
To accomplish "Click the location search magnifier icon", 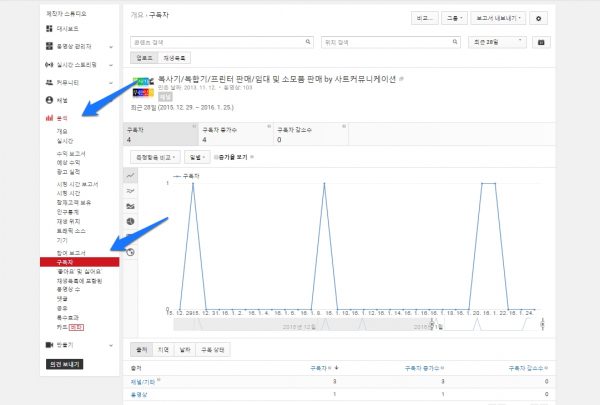I will 455,42.
